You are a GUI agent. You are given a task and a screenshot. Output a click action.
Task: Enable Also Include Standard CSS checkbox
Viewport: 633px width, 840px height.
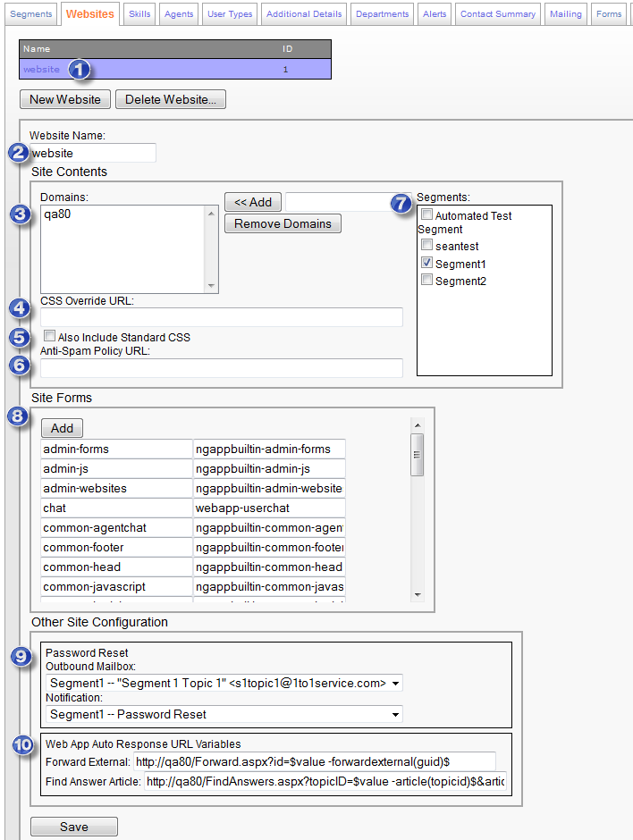[50, 337]
